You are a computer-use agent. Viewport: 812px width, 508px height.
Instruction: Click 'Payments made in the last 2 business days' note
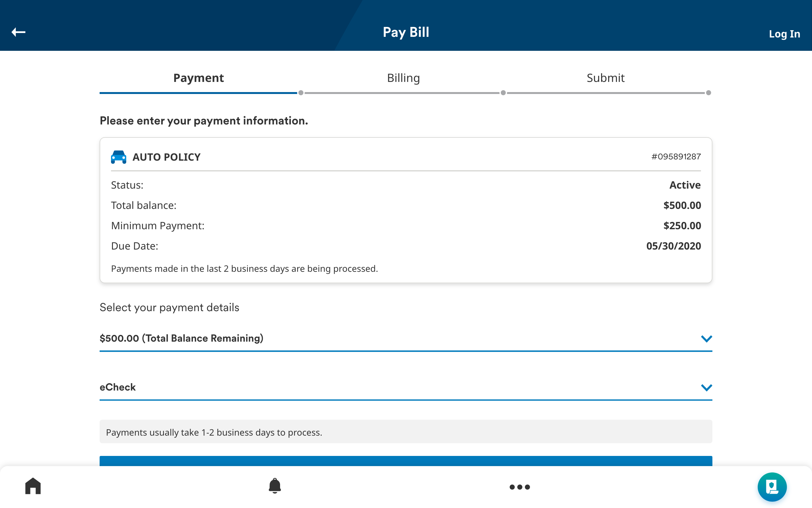(244, 269)
